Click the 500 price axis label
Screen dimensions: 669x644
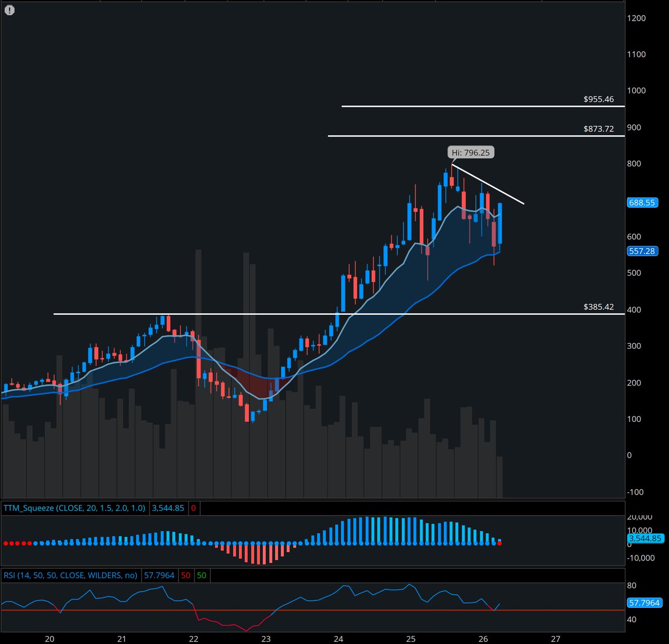point(634,273)
